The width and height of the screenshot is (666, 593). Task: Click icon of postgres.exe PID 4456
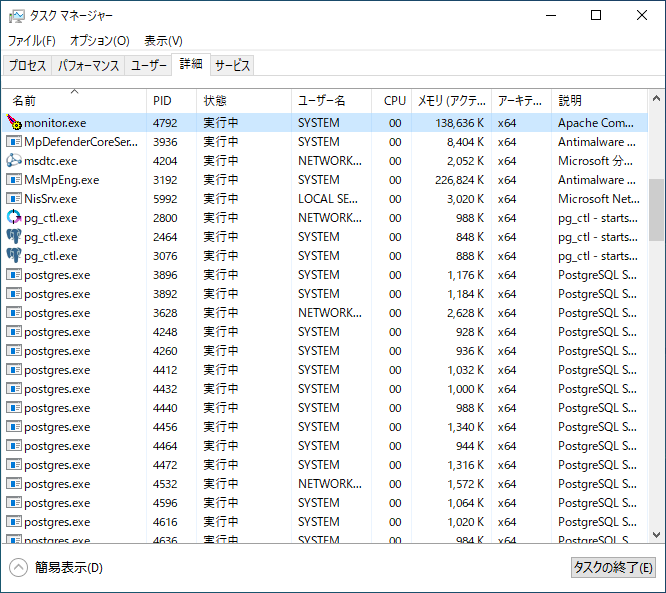coord(14,426)
